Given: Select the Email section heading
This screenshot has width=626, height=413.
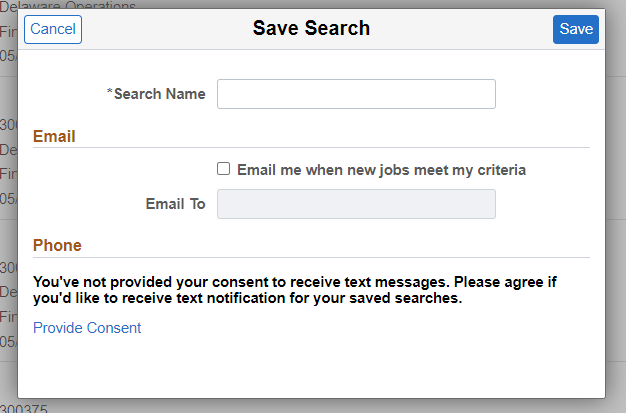Looking at the screenshot, I should [x=54, y=136].
